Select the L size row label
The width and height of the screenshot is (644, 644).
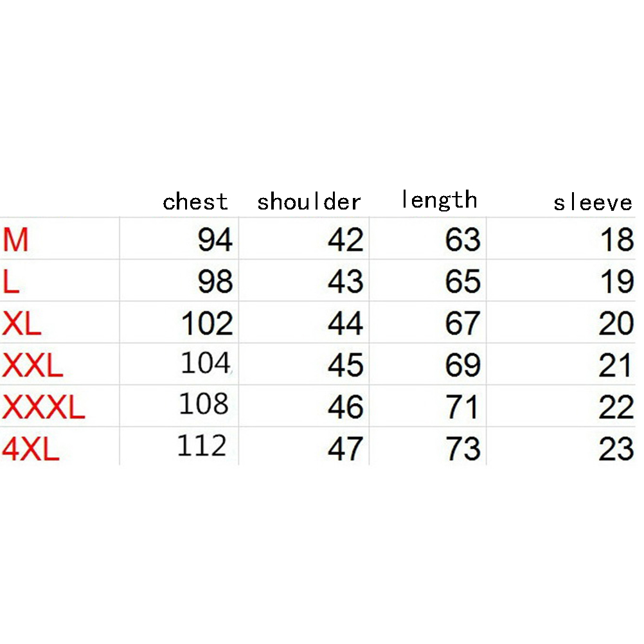click(x=11, y=282)
